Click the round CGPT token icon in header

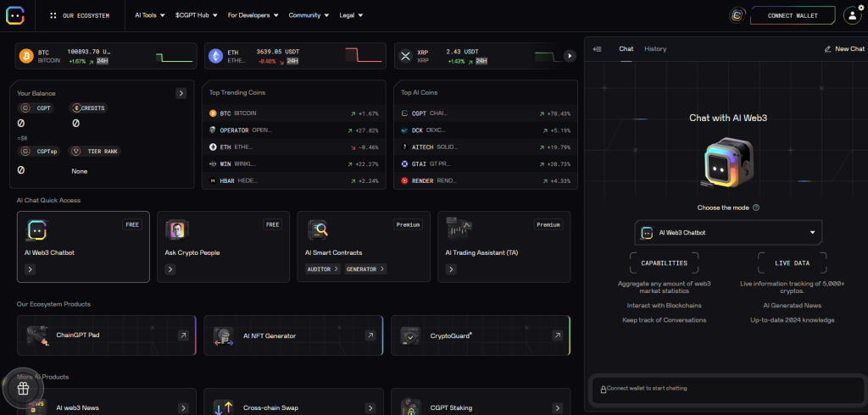[737, 15]
